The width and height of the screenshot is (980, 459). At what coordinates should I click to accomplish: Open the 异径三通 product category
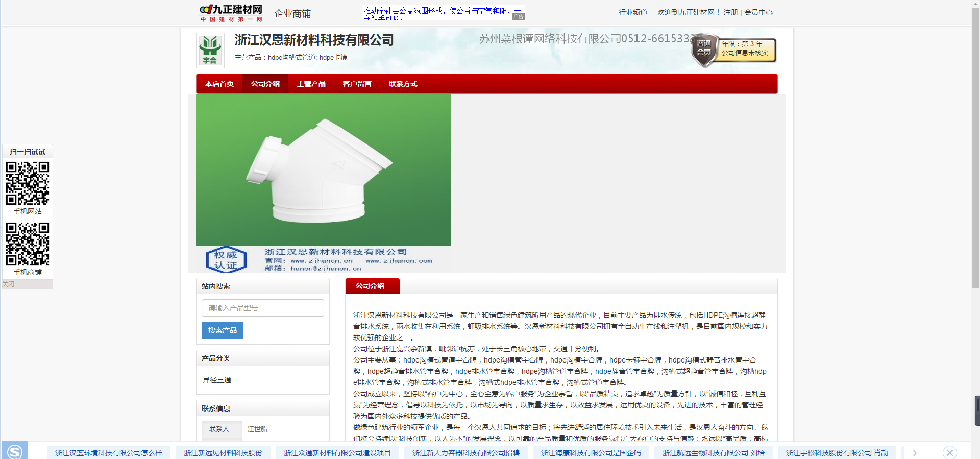coord(217,380)
